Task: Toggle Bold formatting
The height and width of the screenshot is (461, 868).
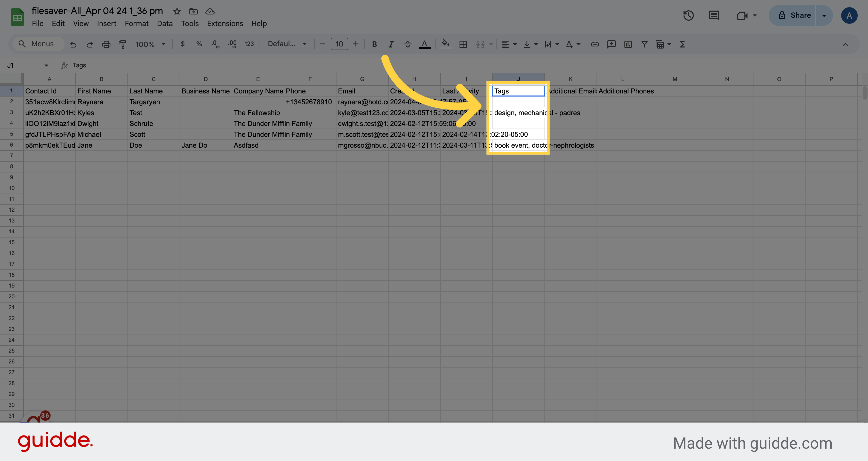Action: click(x=374, y=44)
